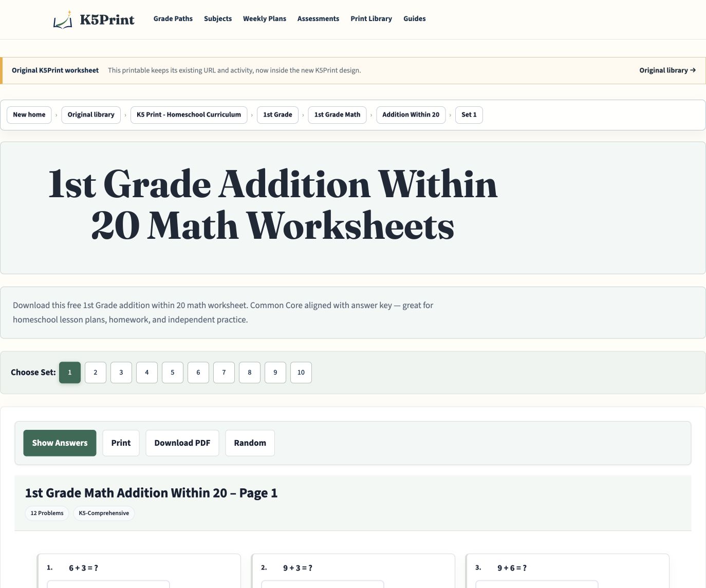Screen dimensions: 706x588
Task: Click the page title heading text
Action: tap(273, 205)
